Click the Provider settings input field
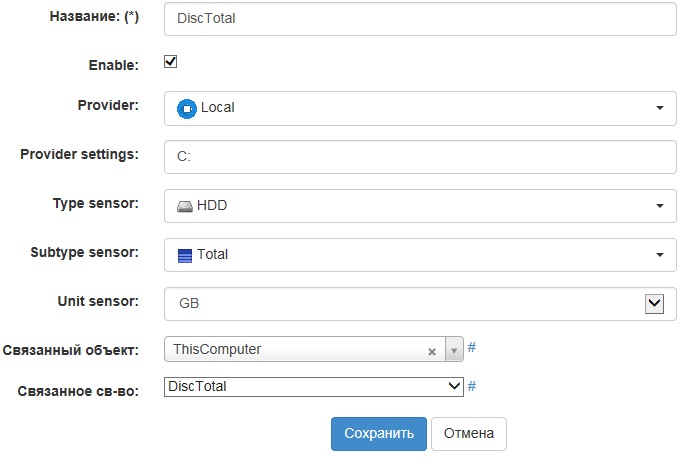 pyautogui.click(x=420, y=157)
